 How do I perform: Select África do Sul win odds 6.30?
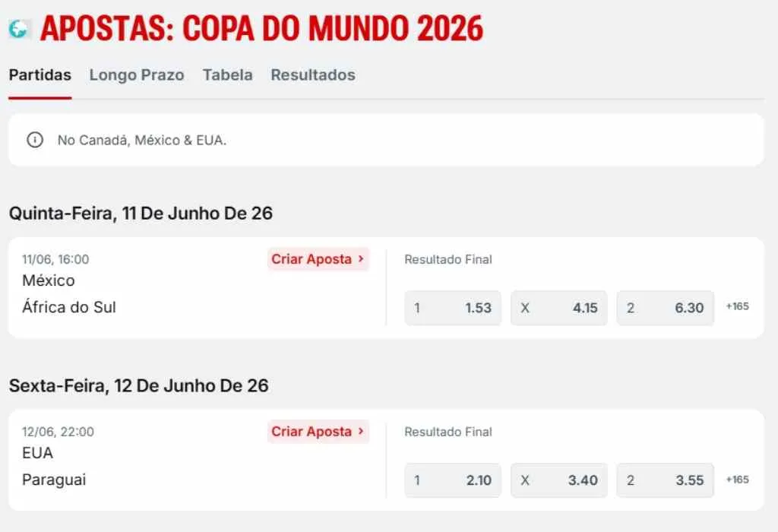point(665,308)
